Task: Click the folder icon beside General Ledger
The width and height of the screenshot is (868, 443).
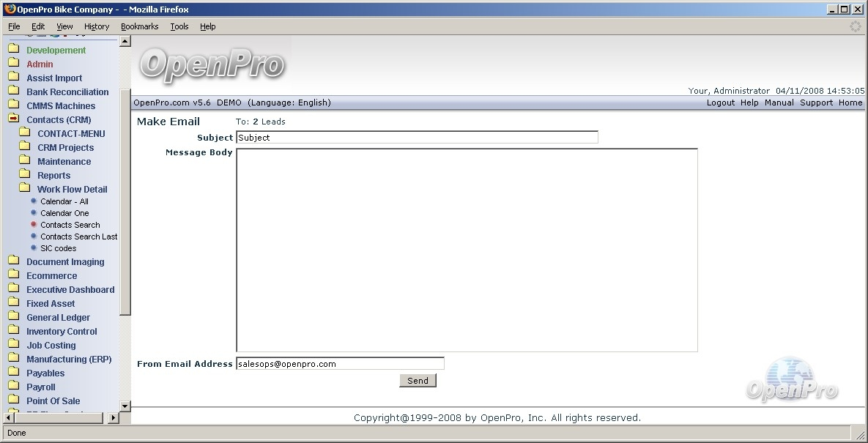Action: pos(13,317)
